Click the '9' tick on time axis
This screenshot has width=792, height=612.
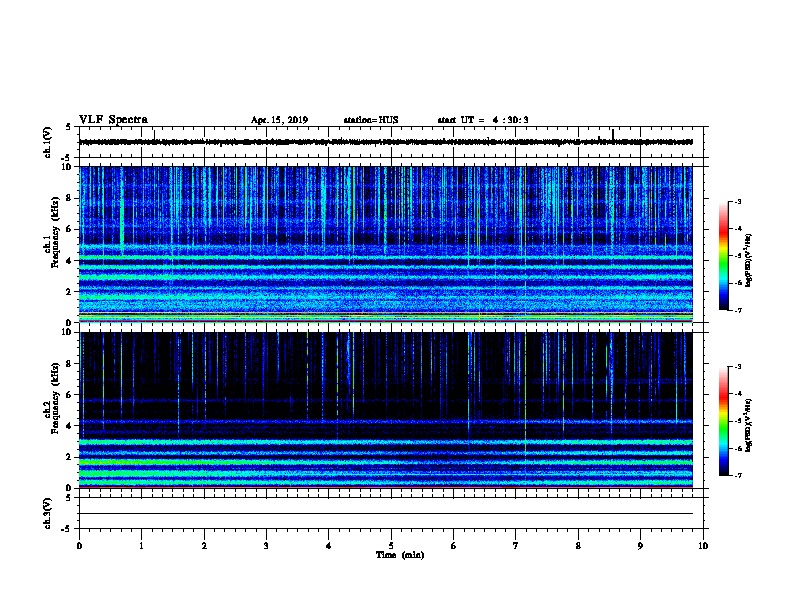(640, 546)
